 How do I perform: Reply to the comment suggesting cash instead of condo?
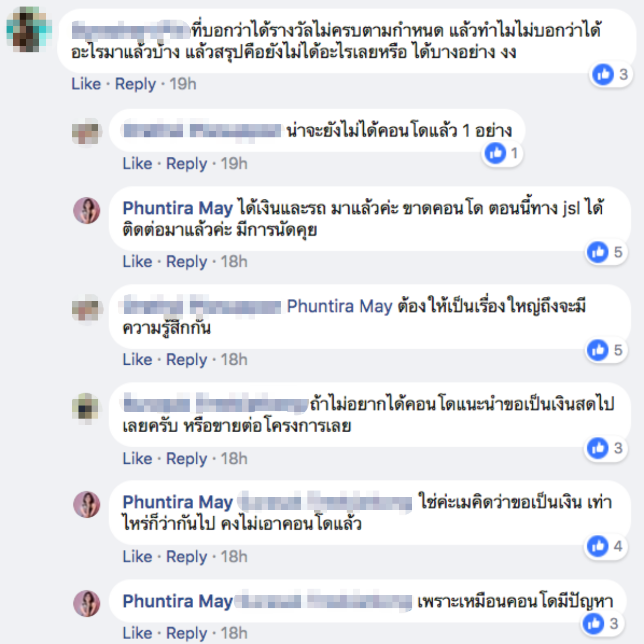point(187,459)
